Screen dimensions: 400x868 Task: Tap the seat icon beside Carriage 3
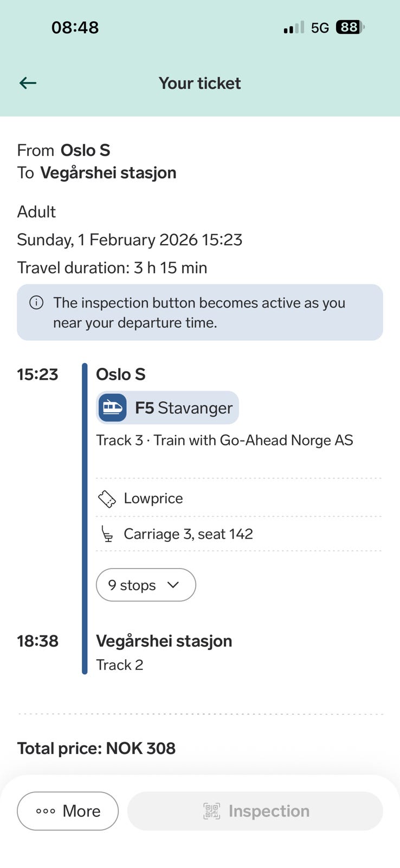pos(107,534)
